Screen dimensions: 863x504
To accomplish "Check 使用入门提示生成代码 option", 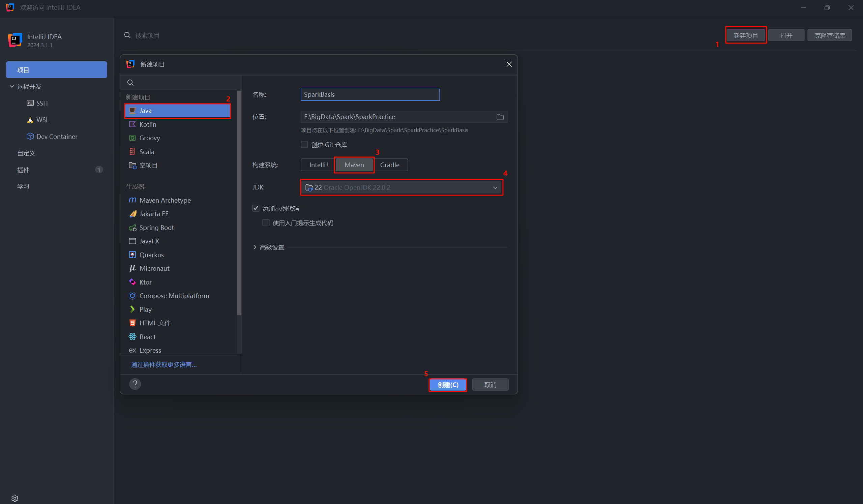I will [266, 223].
